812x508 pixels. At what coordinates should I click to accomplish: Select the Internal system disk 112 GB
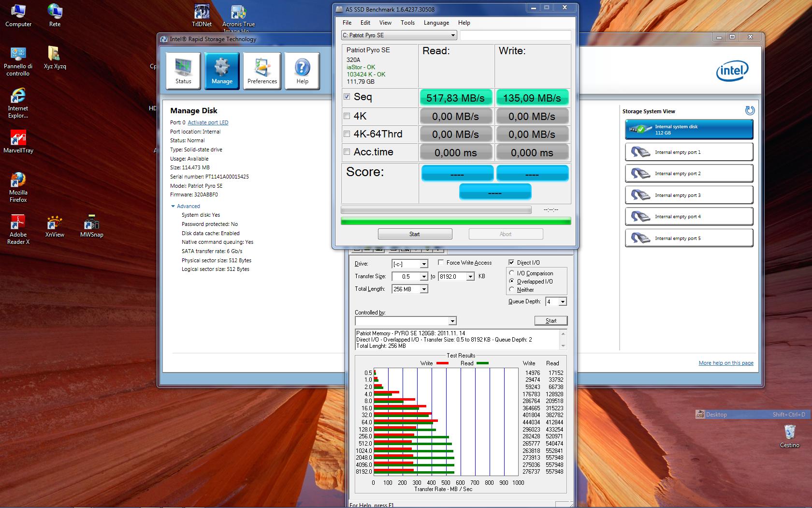(689, 129)
